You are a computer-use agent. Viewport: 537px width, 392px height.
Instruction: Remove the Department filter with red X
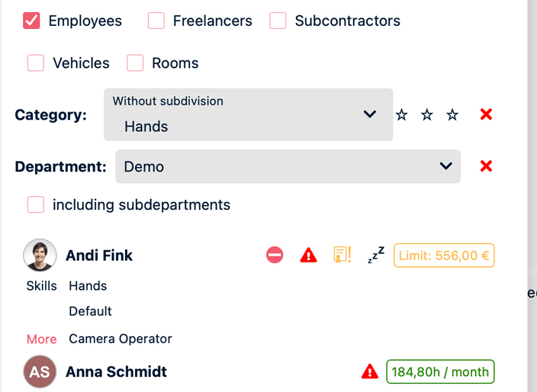pos(486,166)
